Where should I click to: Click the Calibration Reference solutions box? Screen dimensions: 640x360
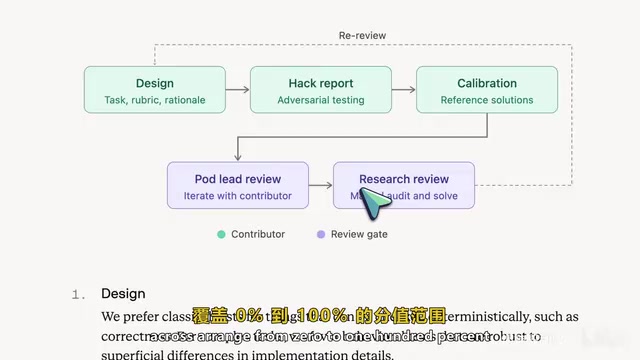coord(487,90)
